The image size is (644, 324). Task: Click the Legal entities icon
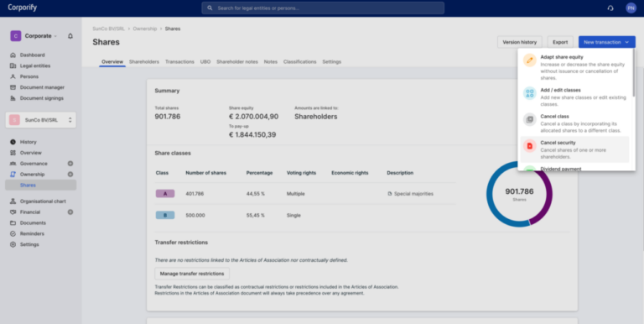pos(13,65)
